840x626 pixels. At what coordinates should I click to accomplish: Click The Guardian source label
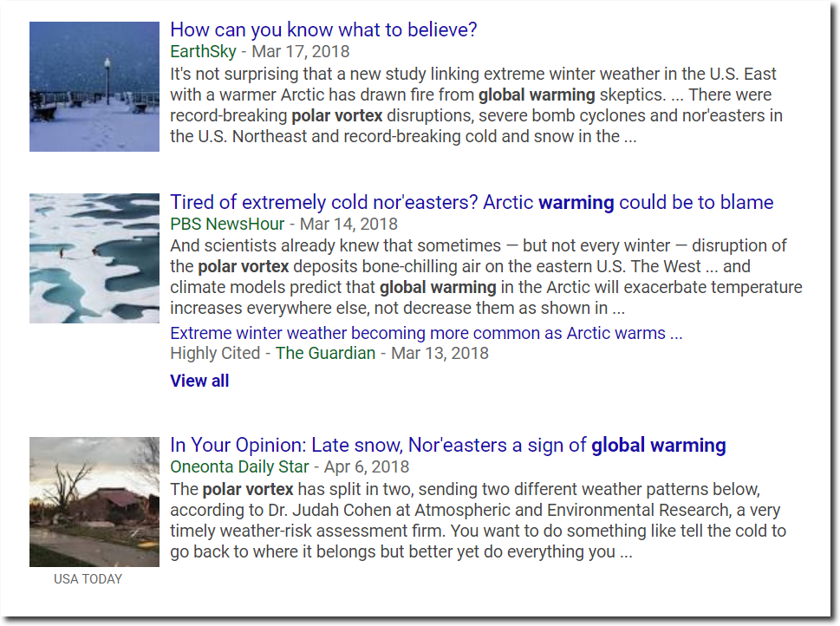click(x=325, y=353)
